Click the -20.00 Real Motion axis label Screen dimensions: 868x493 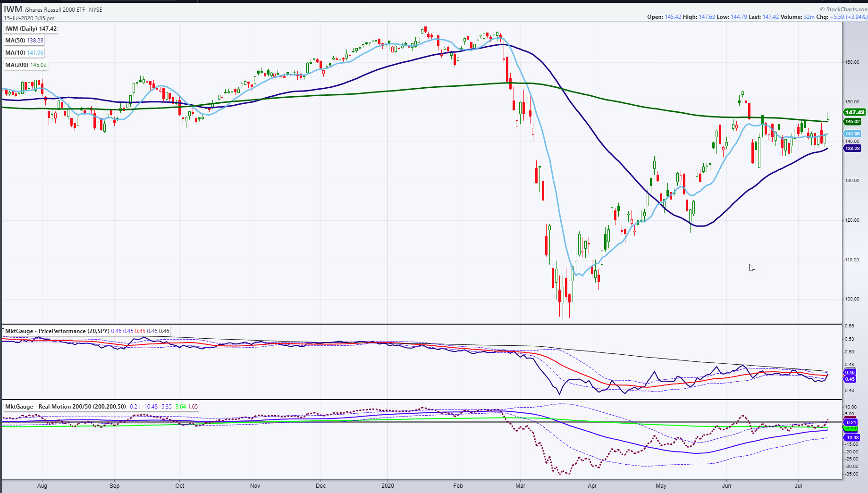tap(852, 452)
